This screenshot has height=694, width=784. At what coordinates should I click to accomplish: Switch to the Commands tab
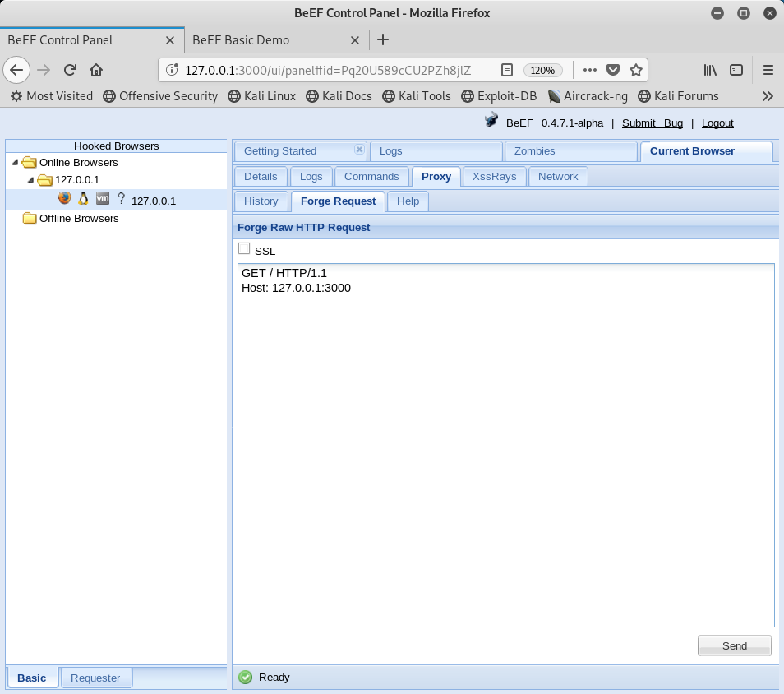pyautogui.click(x=371, y=177)
